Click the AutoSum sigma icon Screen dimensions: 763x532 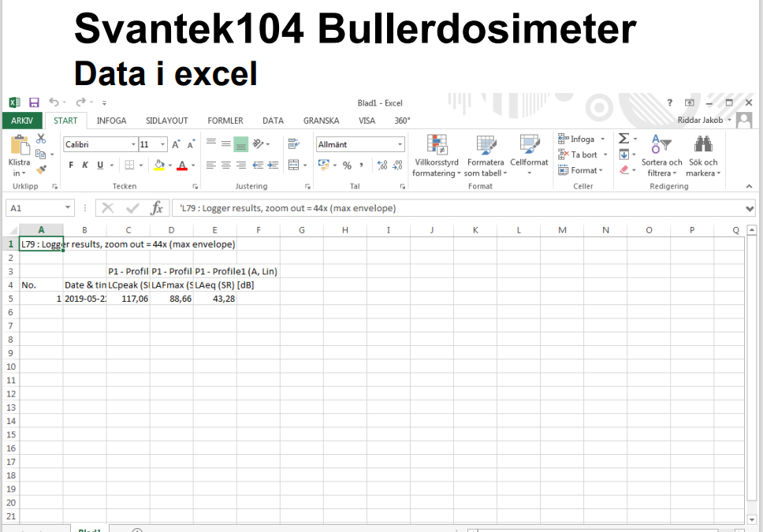point(623,139)
